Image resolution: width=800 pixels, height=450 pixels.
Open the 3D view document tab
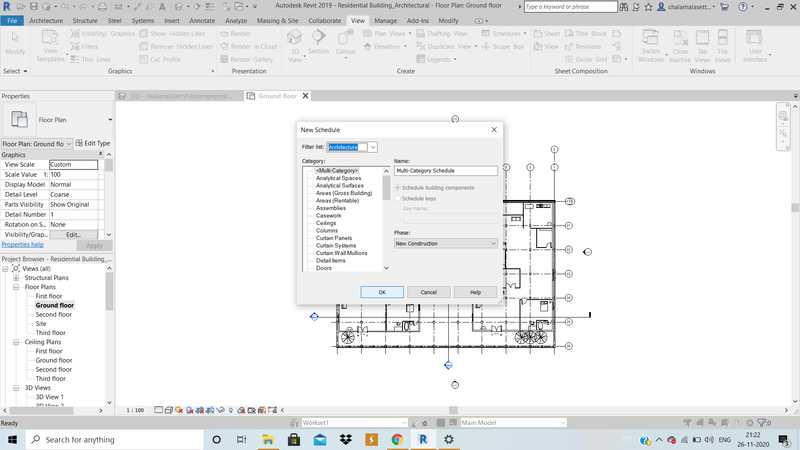(x=180, y=96)
